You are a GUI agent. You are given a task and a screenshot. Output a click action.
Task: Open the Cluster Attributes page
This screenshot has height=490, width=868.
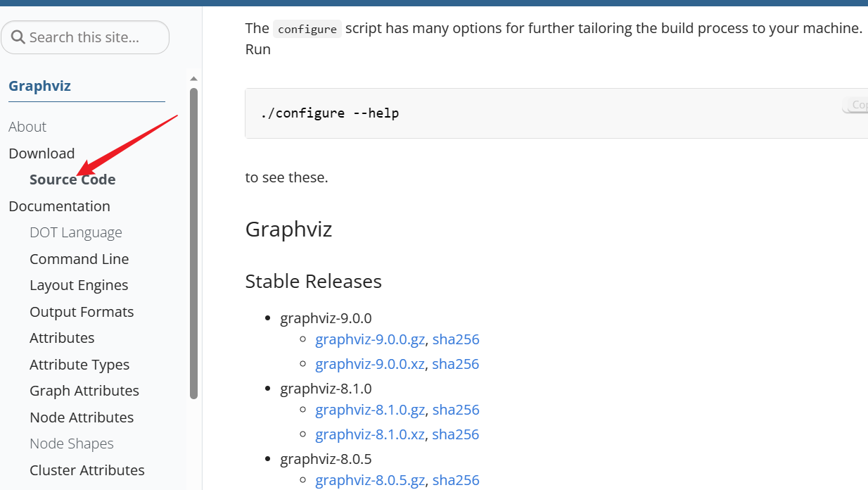(x=87, y=470)
